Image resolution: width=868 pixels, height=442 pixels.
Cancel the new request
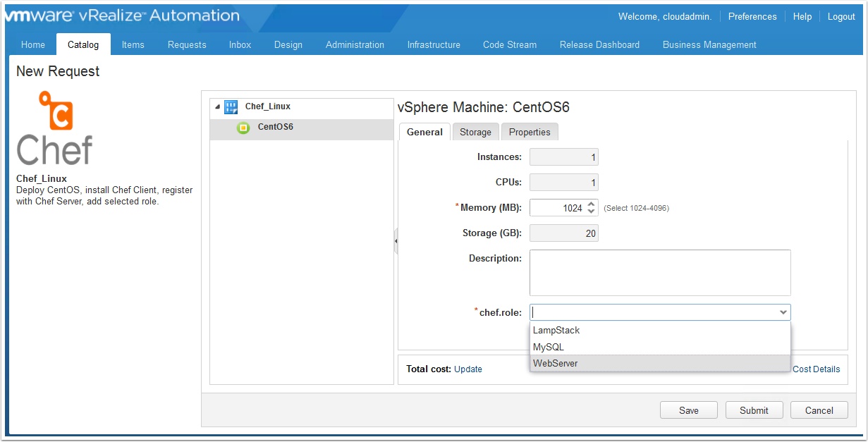click(819, 410)
